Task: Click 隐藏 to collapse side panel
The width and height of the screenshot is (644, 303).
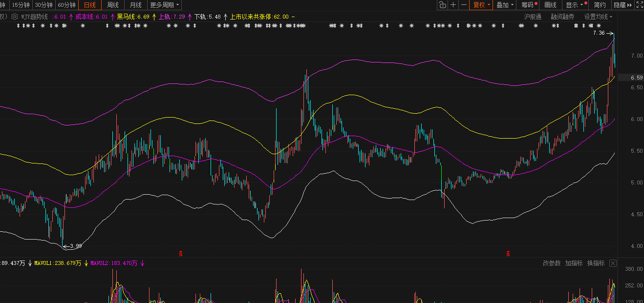Action: click(623, 5)
